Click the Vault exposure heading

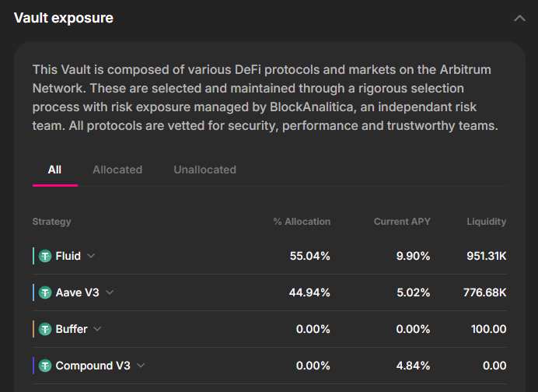pos(64,18)
